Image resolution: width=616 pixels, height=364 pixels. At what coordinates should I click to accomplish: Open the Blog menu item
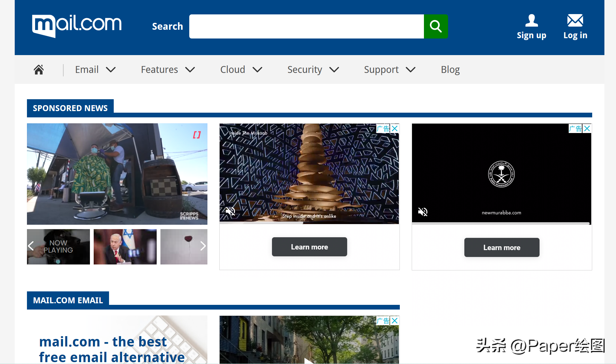pyautogui.click(x=450, y=69)
